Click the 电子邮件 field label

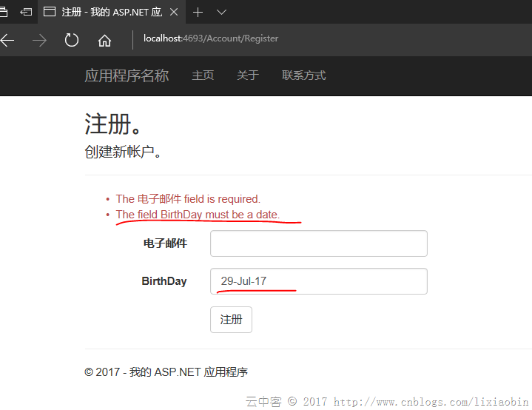(x=165, y=243)
